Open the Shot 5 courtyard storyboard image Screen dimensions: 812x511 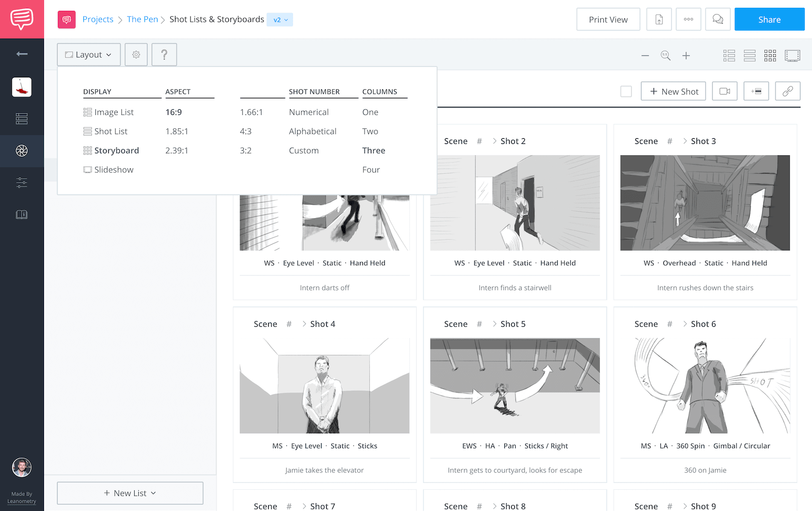[x=515, y=386]
